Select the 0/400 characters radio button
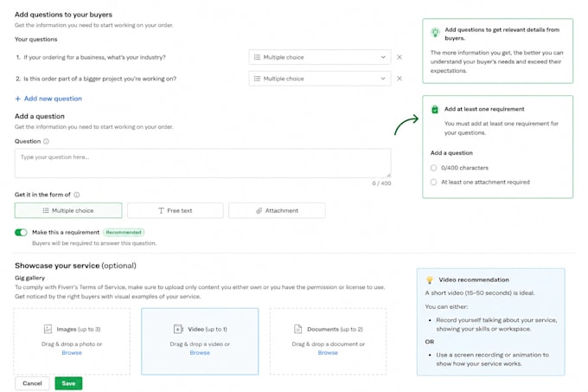 point(433,168)
